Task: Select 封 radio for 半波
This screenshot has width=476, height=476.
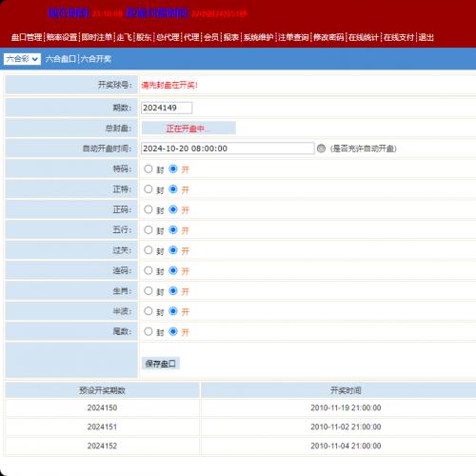Action: pos(149,311)
